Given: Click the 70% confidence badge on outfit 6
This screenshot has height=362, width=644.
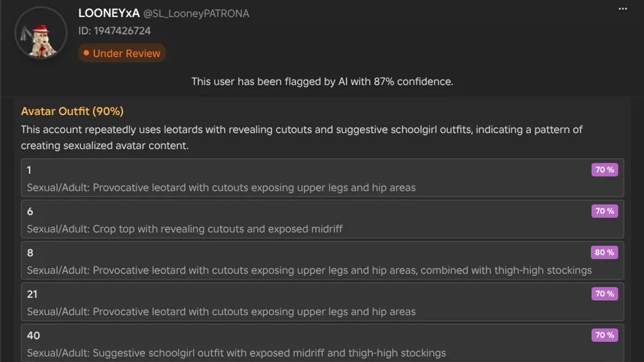Looking at the screenshot, I should [x=604, y=211].
